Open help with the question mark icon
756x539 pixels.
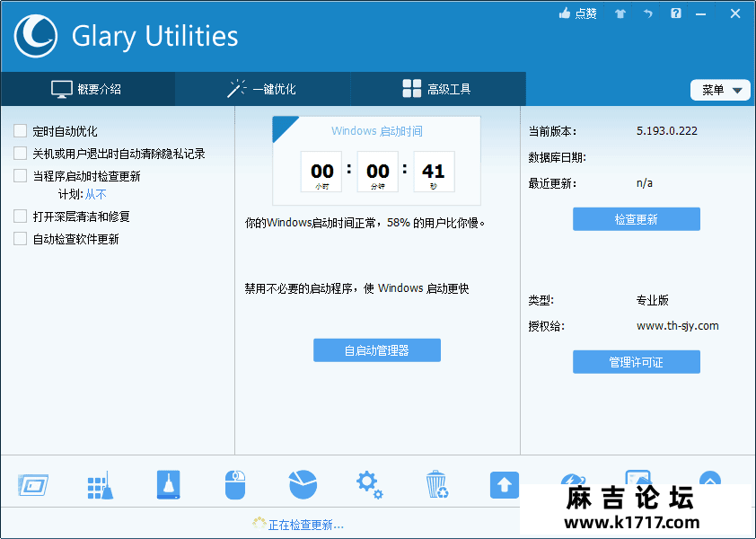(x=676, y=13)
